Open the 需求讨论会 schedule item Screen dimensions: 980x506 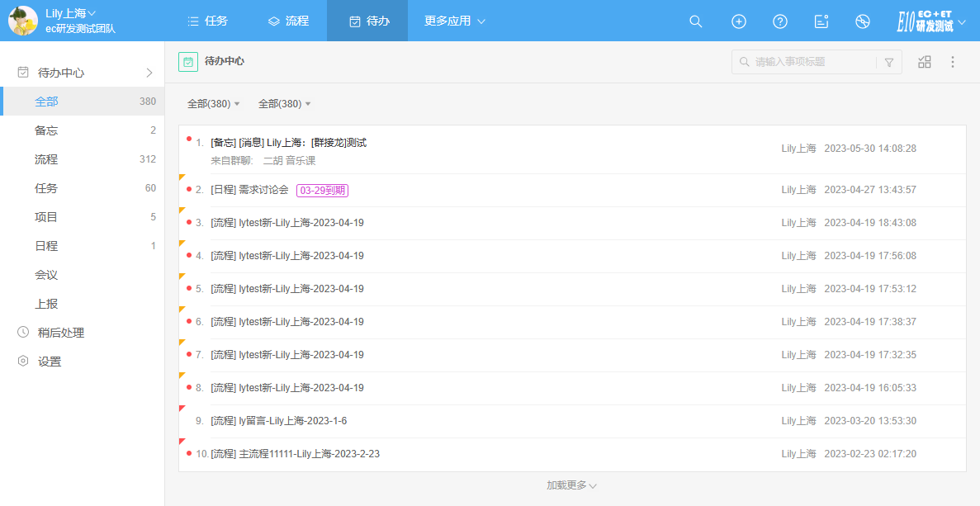[263, 190]
